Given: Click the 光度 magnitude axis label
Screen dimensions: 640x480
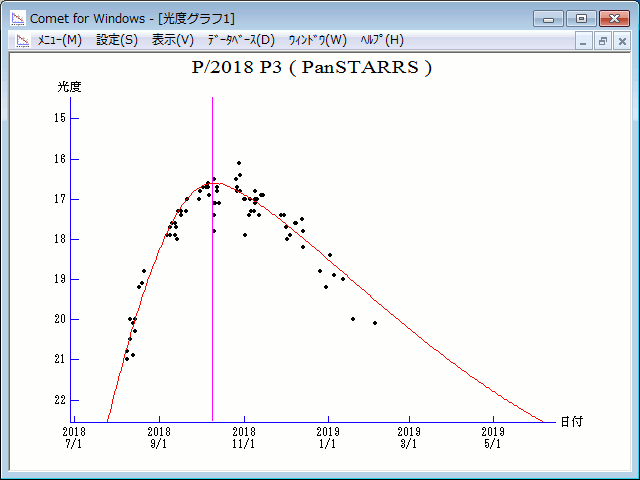Looking at the screenshot, I should pyautogui.click(x=69, y=87).
